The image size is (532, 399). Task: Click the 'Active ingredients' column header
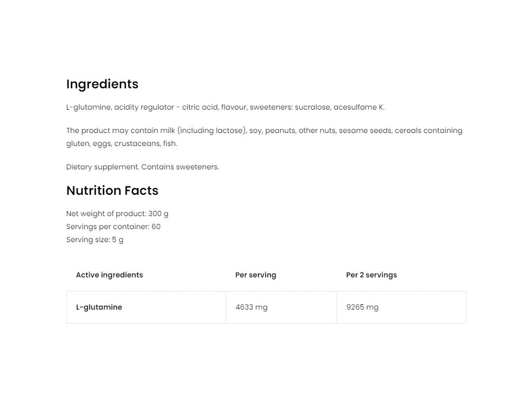[109, 275]
